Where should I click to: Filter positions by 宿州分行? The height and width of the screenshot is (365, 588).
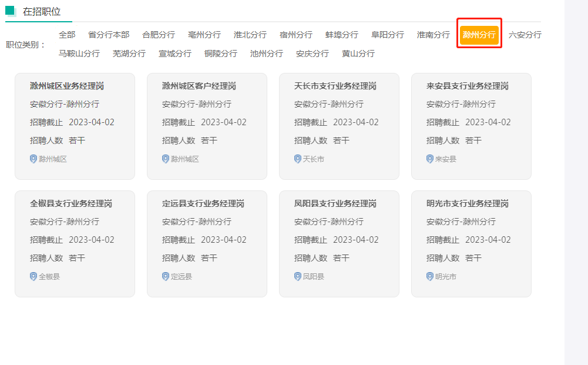[296, 35]
